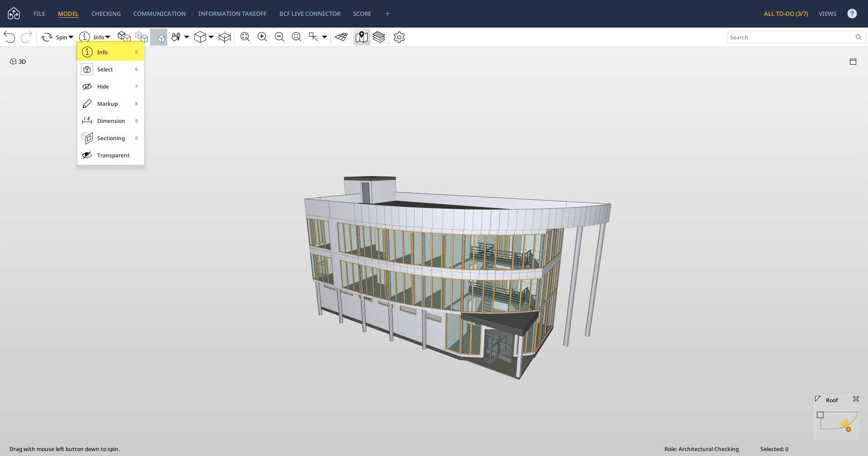Switch to the SCORE tab
The height and width of the screenshot is (456, 868).
[x=362, y=14]
